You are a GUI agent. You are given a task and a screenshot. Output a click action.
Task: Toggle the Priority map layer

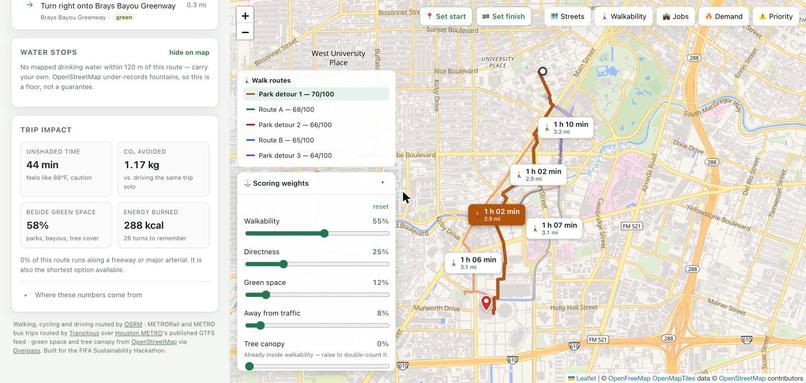point(776,16)
